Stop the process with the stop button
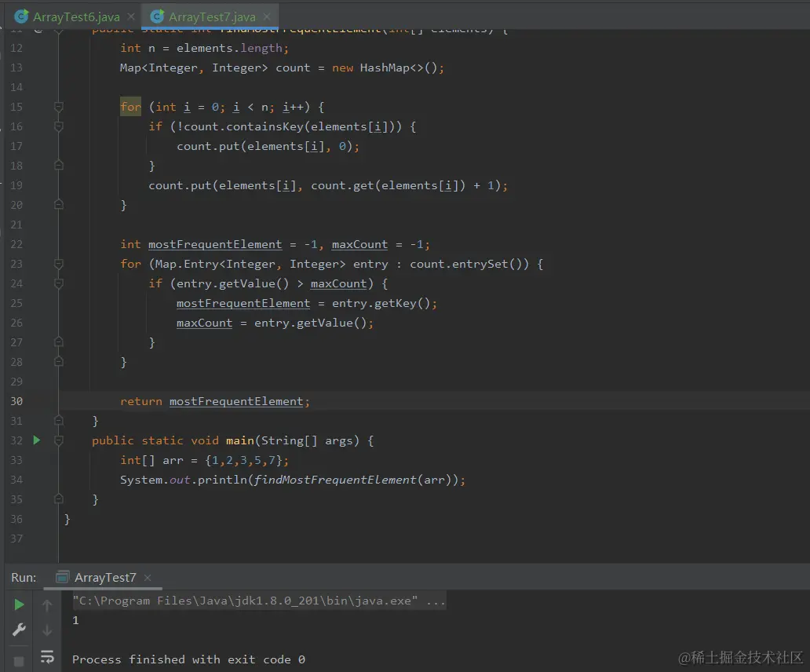Screen dimensions: 810x672 point(19,661)
